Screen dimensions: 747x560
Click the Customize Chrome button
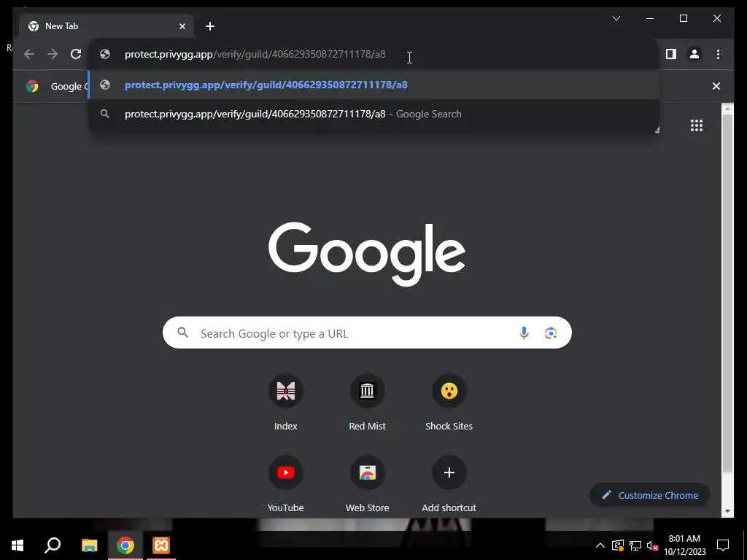pos(650,495)
